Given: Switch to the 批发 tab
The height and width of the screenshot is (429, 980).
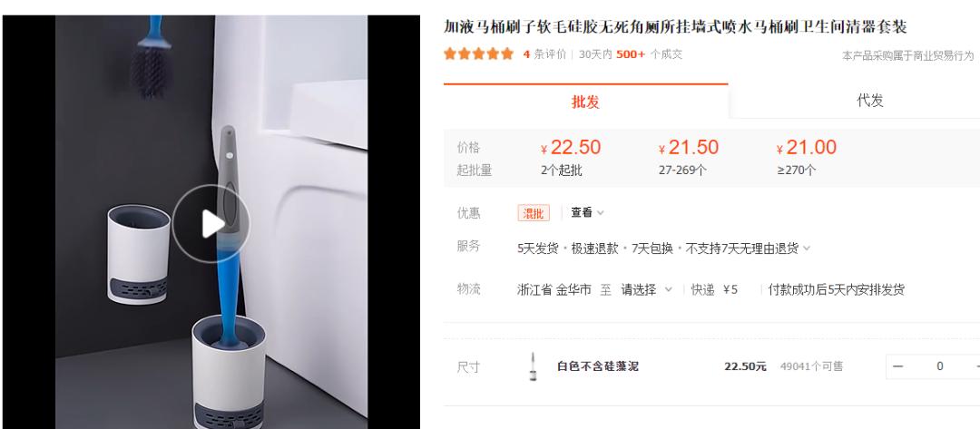Looking at the screenshot, I should (585, 102).
